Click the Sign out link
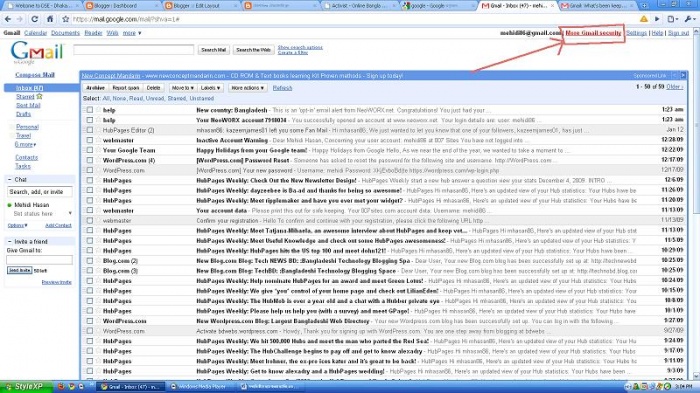700x393 pixels. [x=678, y=33]
